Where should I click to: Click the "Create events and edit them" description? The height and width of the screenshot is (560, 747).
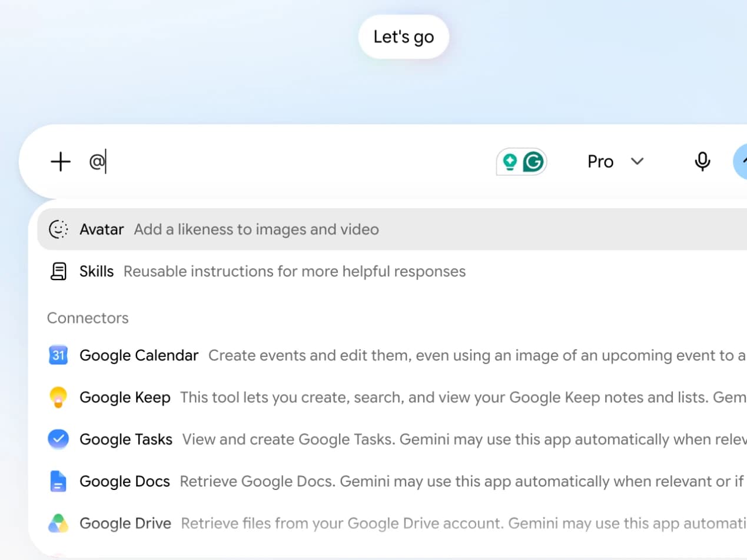[x=477, y=355]
